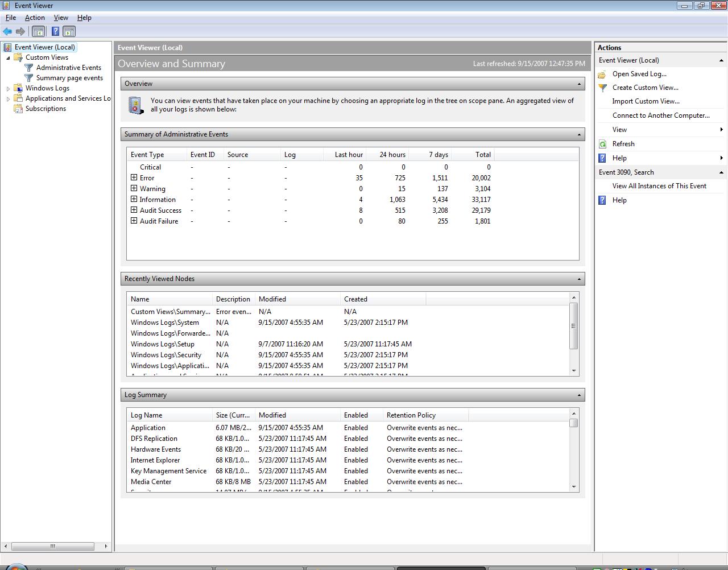Click the Subscriptions icon in the tree
728x570 pixels.
coord(18,109)
